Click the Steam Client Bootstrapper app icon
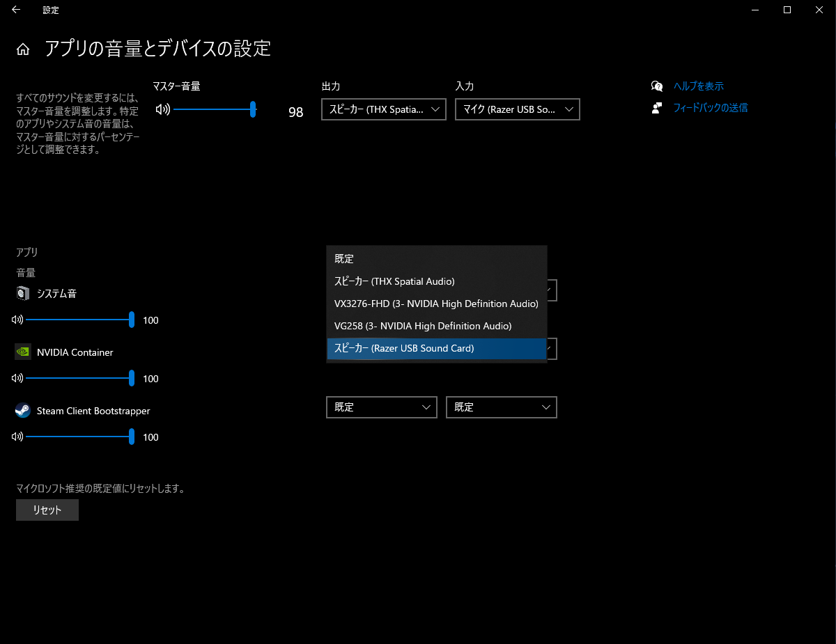 (23, 411)
